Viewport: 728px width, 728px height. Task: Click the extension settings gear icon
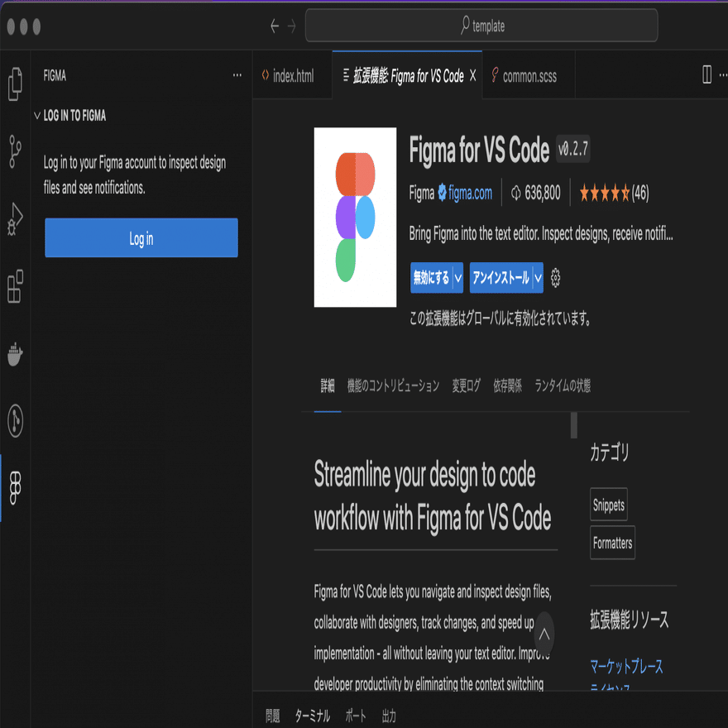pyautogui.click(x=555, y=278)
